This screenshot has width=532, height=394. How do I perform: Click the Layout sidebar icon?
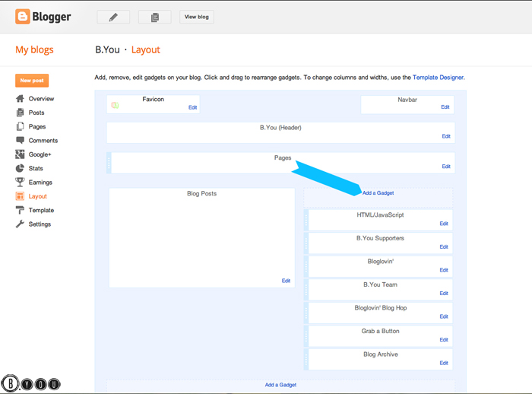[x=20, y=196]
